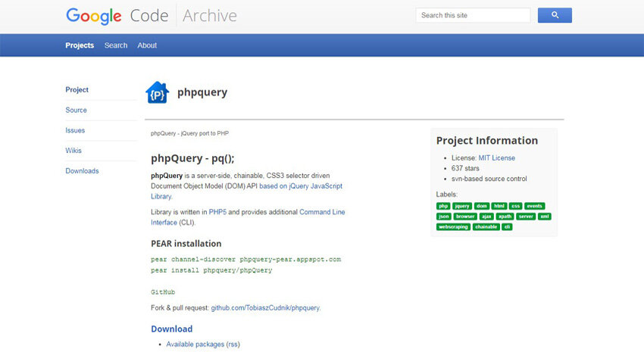This screenshot has height=352, width=644.
Task: Click the chainable label tag
Action: click(x=486, y=227)
